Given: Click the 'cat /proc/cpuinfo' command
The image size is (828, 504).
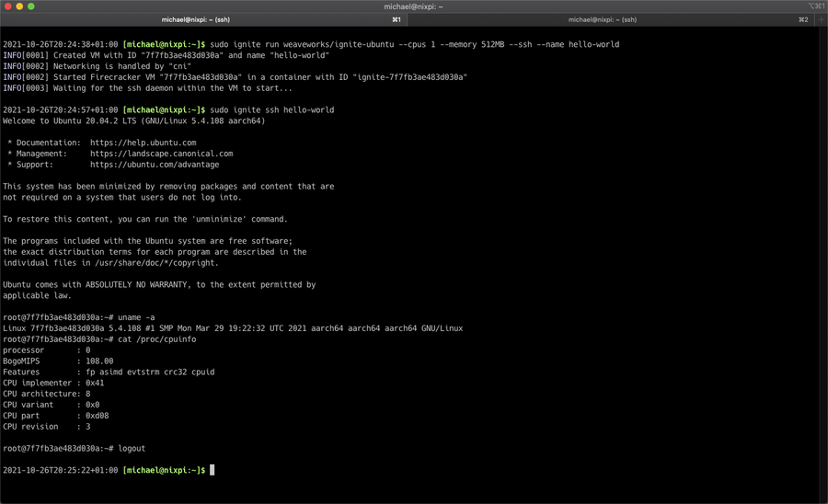Looking at the screenshot, I should coord(156,339).
